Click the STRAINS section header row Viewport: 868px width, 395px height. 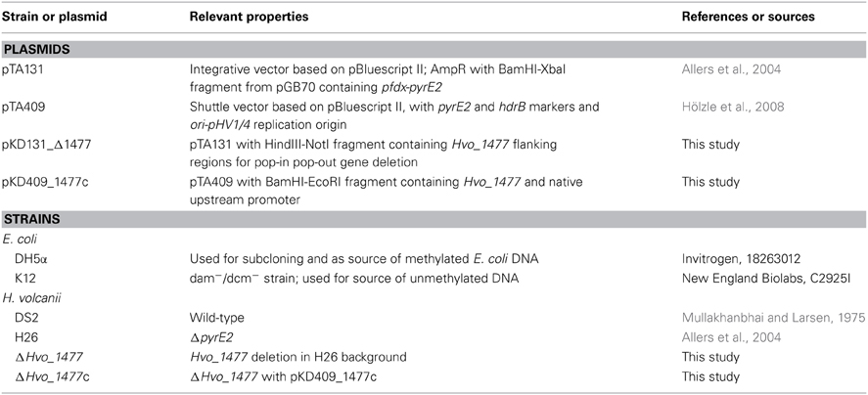(434, 219)
